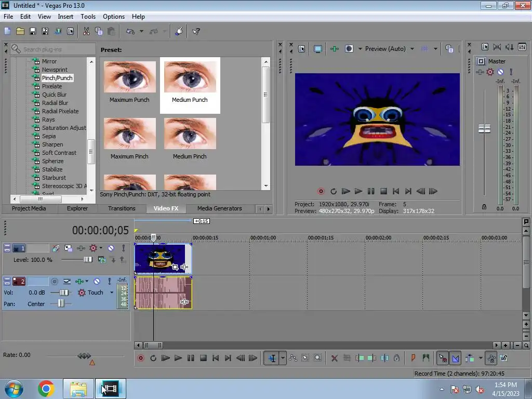Choose the Maximum Punch preset
Viewport: 532px width, 399px height.
129,83
